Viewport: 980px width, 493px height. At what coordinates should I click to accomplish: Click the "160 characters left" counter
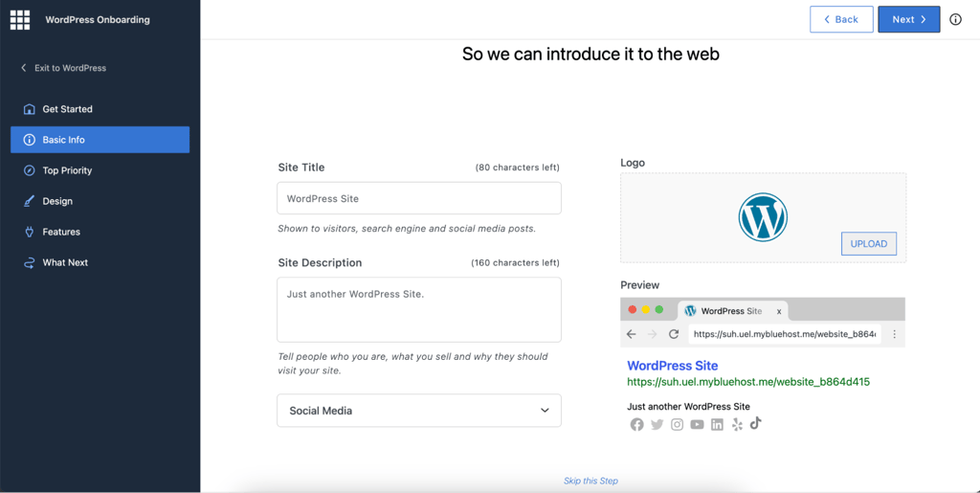[515, 262]
